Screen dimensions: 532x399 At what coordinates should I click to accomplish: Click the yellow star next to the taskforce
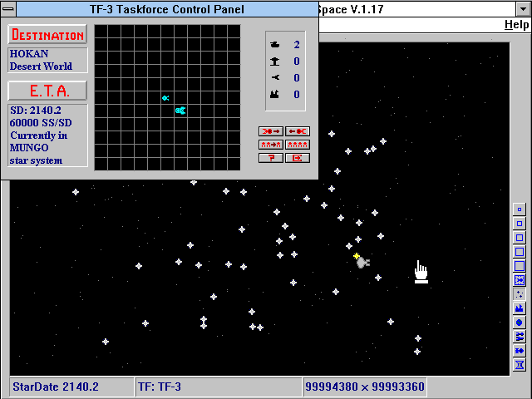coord(357,256)
